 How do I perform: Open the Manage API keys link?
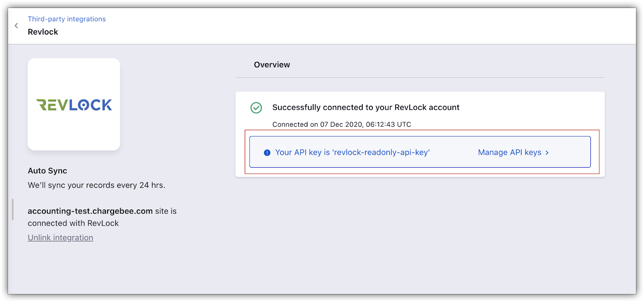click(x=509, y=152)
